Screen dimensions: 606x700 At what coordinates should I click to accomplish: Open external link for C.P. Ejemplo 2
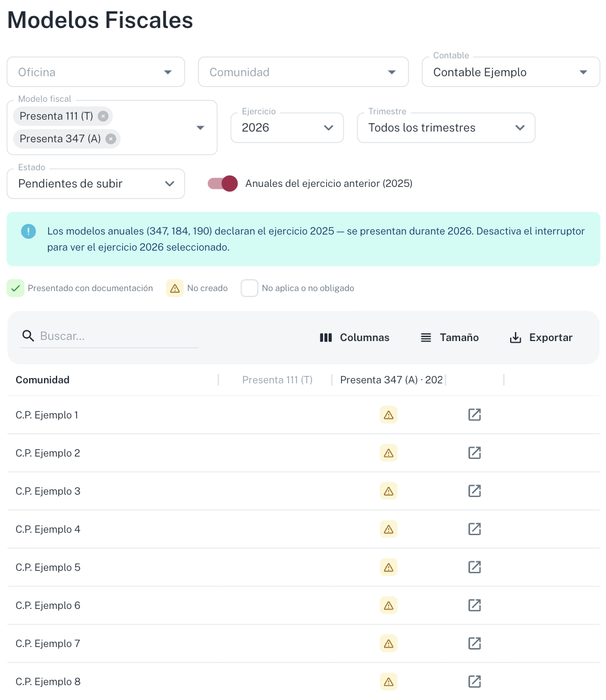click(x=474, y=452)
